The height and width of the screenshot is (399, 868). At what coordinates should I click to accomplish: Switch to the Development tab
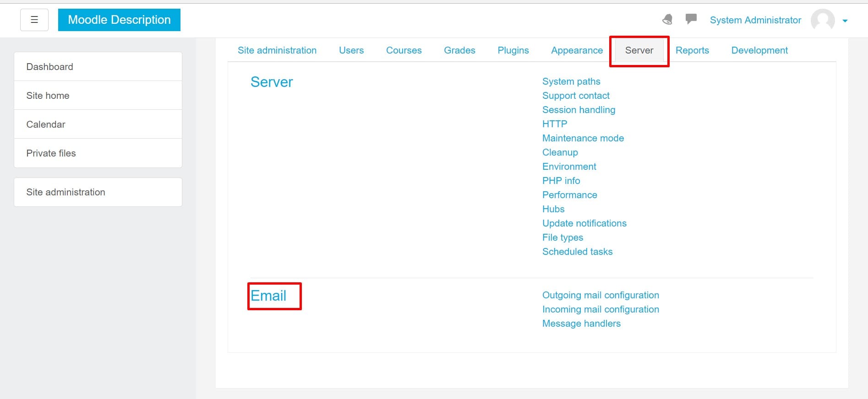pyautogui.click(x=759, y=50)
